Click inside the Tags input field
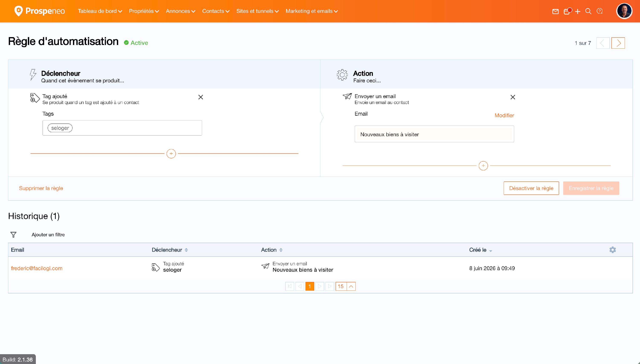Image resolution: width=640 pixels, height=364 pixels. 122,128
